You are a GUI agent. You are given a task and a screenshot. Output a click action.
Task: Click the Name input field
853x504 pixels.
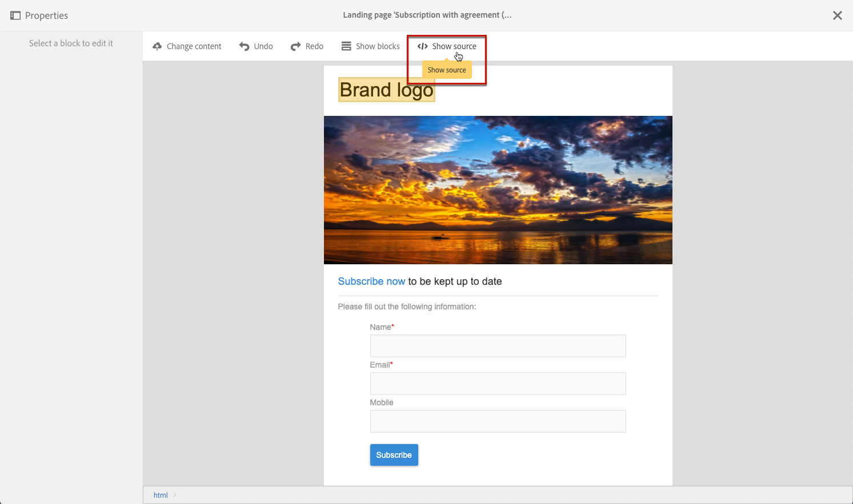(x=498, y=346)
